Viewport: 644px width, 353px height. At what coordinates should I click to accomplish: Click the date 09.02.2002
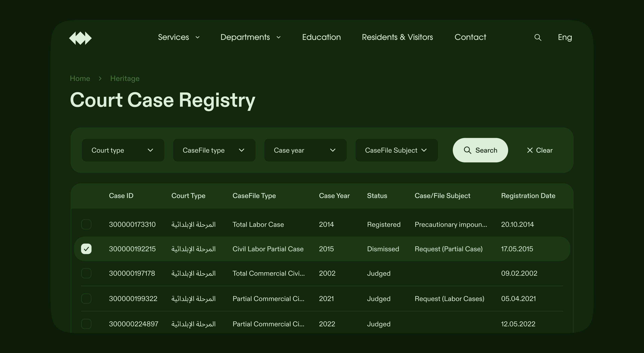pyautogui.click(x=519, y=273)
